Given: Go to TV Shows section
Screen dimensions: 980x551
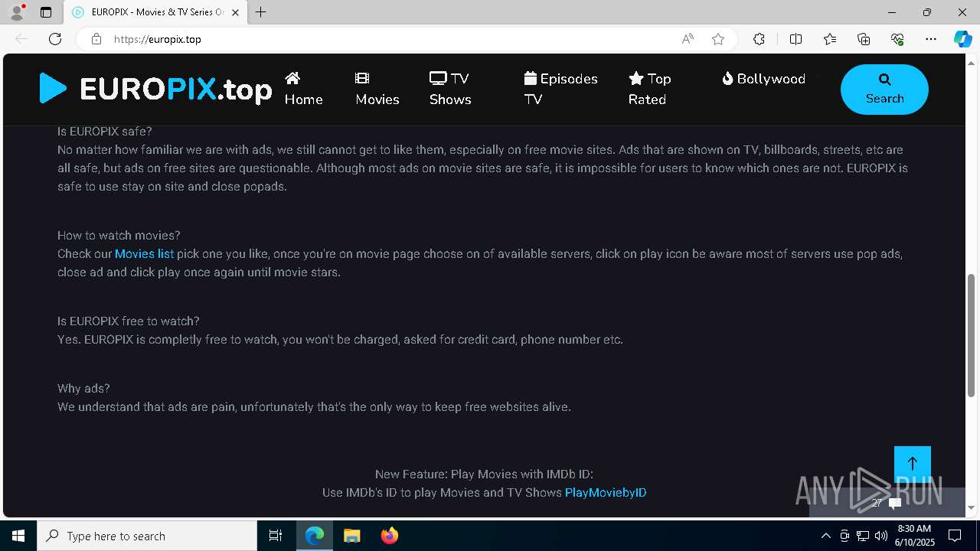Looking at the screenshot, I should point(449,89).
